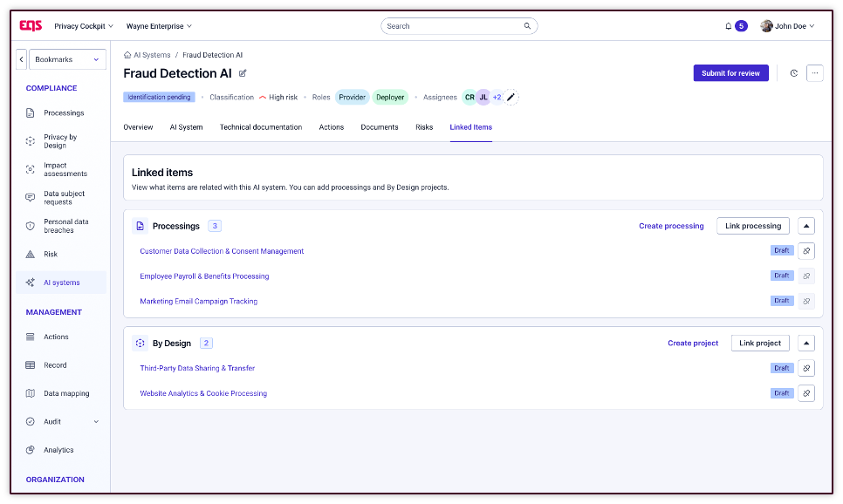Switch to the AI System tab
843x504 pixels.
[x=186, y=127]
